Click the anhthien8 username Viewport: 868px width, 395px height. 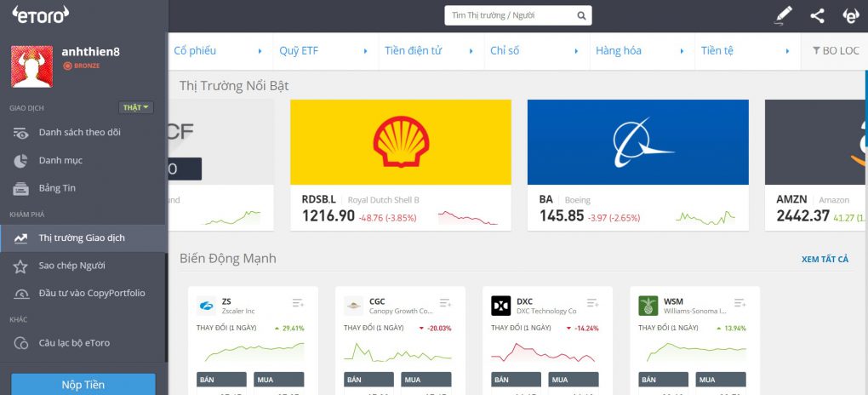point(91,52)
